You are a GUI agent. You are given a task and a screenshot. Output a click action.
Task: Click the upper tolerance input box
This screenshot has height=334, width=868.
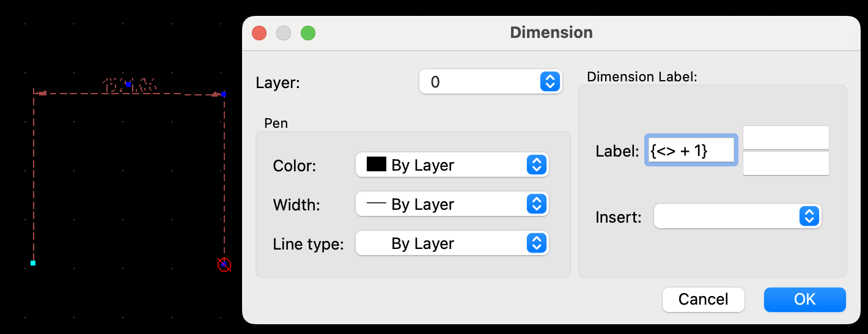tap(785, 138)
